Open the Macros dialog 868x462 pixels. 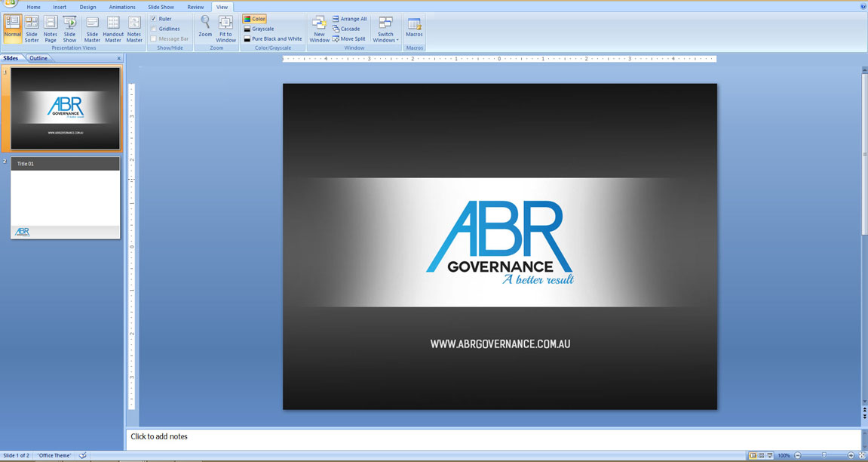click(414, 28)
